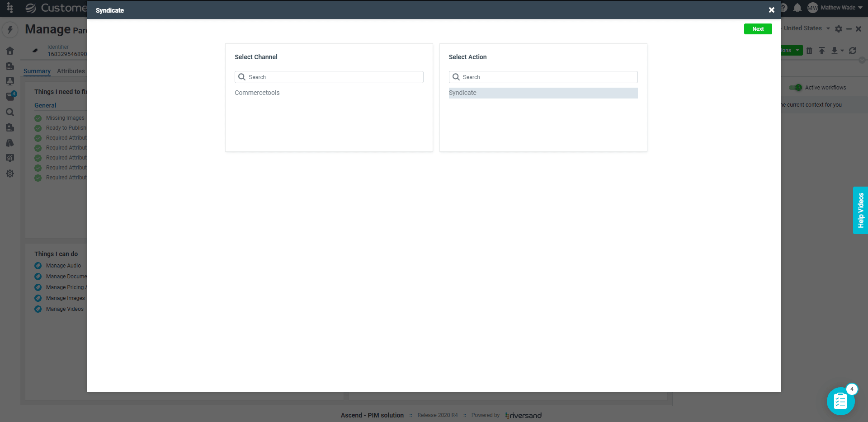Click the MW avatar icon
Viewport: 868px width, 422px height.
[813, 8]
